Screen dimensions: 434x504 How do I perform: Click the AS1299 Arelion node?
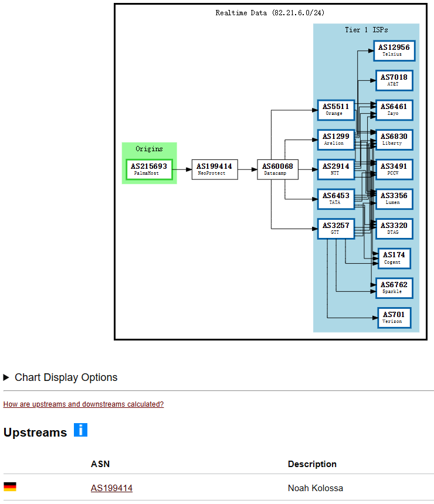335,139
